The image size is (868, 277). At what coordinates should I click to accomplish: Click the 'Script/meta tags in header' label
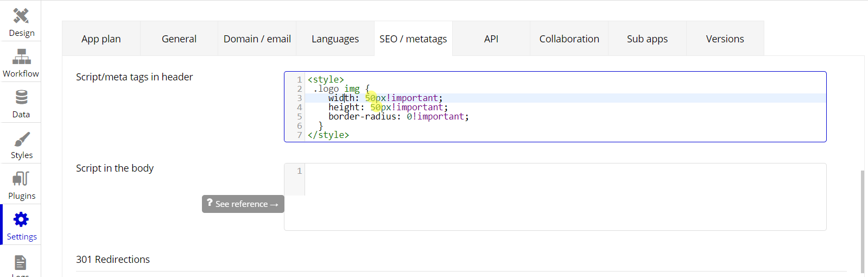click(134, 77)
